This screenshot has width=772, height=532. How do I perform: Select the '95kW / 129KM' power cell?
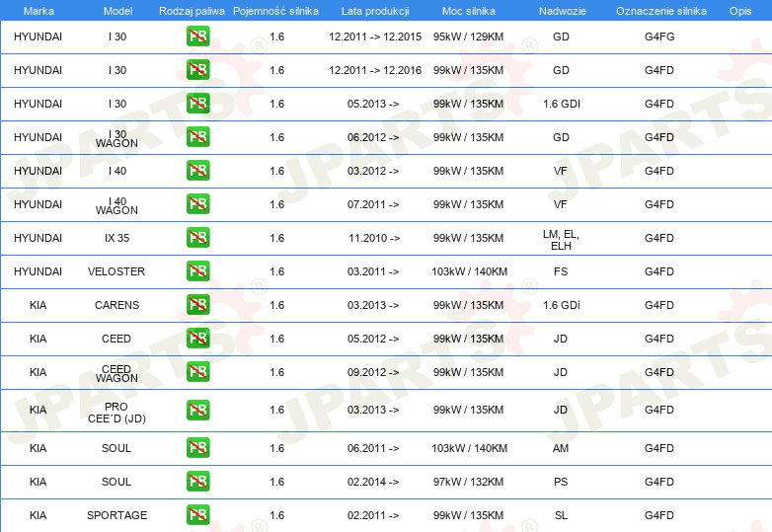tap(468, 37)
